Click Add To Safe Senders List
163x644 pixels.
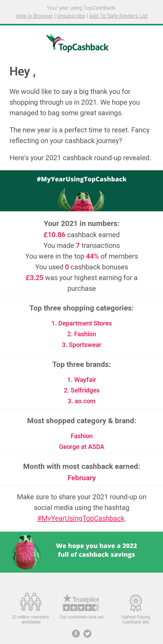[x=118, y=16]
